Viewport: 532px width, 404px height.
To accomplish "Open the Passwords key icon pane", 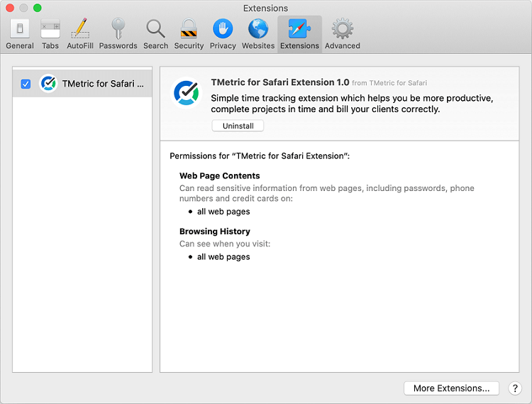I will coord(118,34).
